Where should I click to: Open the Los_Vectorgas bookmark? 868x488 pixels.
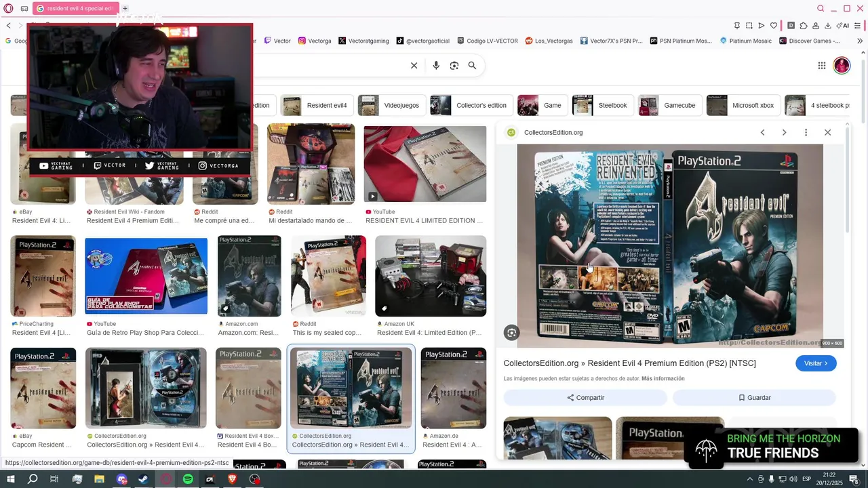(x=549, y=41)
